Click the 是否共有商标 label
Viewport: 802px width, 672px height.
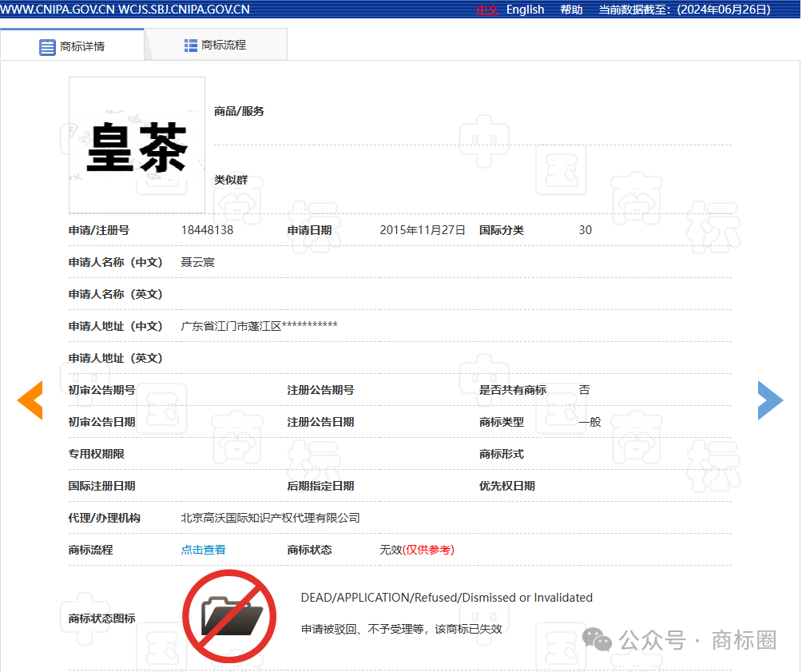(513, 390)
